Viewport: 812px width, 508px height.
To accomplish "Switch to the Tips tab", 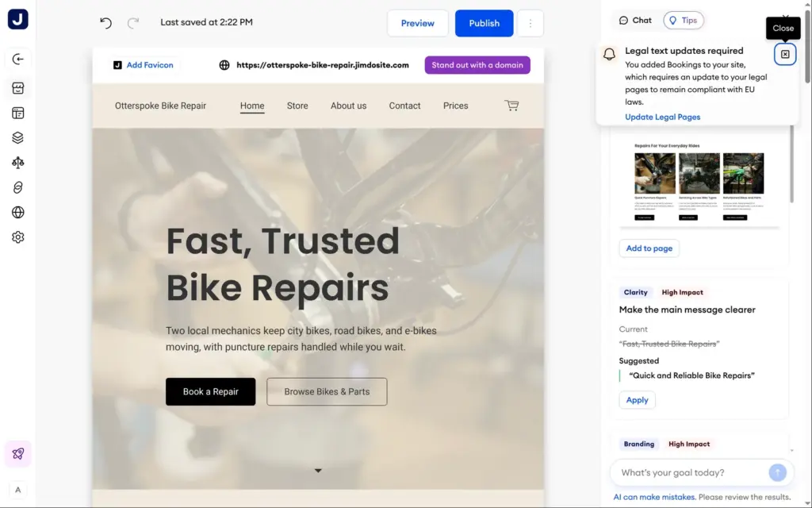I will click(x=684, y=20).
